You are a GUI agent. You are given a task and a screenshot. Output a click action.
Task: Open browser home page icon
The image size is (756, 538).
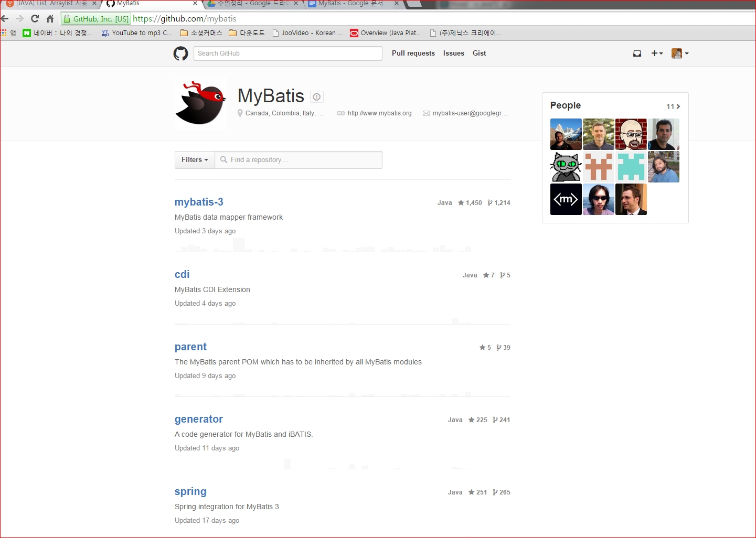(50, 19)
